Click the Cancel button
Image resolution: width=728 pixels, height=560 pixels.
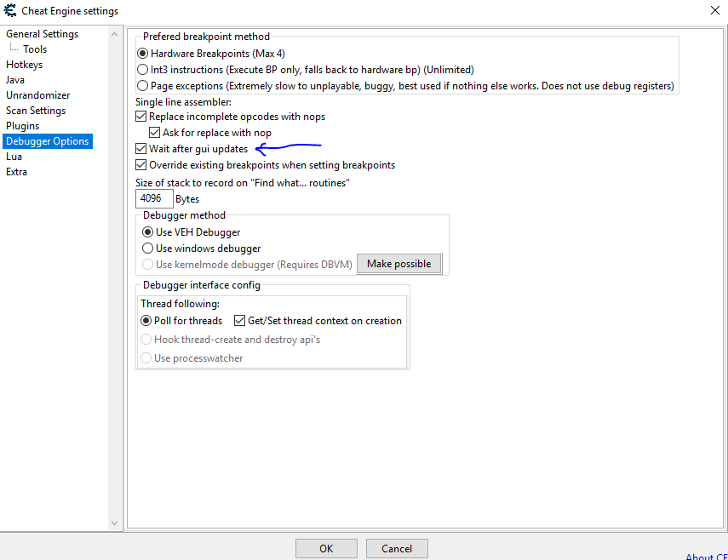point(397,548)
